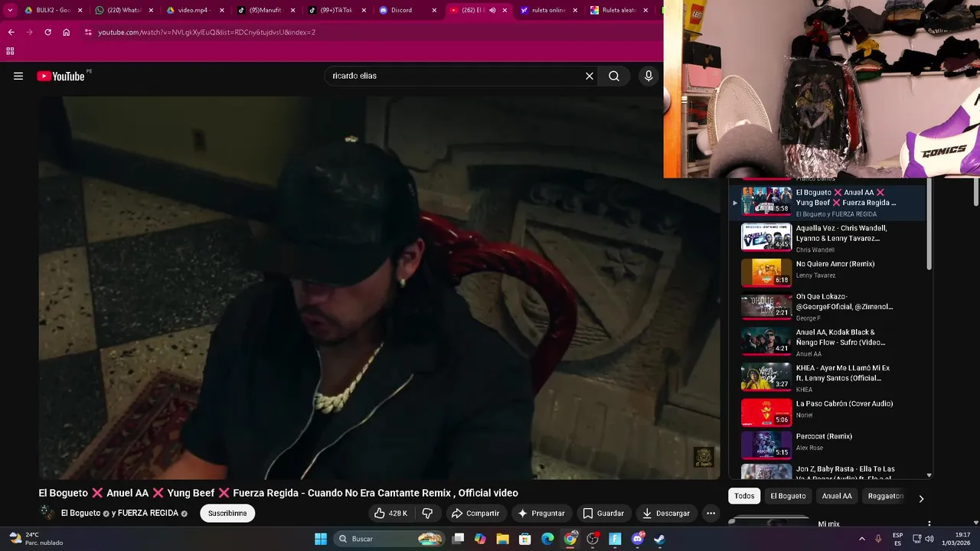Open options menu for Mi mix item

click(929, 524)
